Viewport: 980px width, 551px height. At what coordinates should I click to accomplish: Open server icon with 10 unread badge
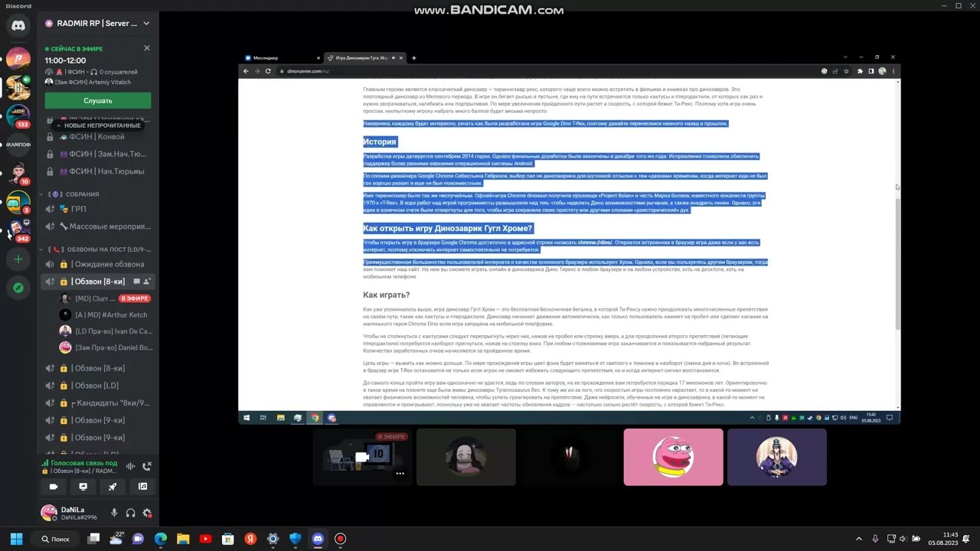[x=18, y=172]
